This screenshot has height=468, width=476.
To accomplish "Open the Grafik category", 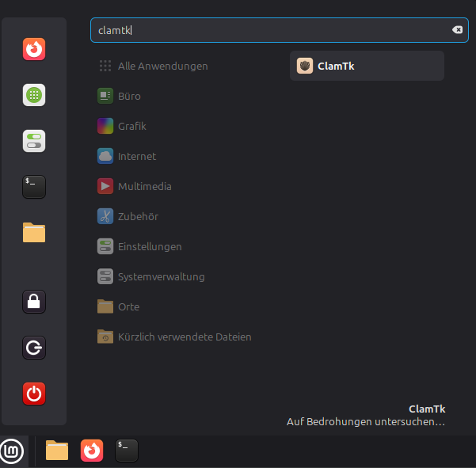I will 131,126.
